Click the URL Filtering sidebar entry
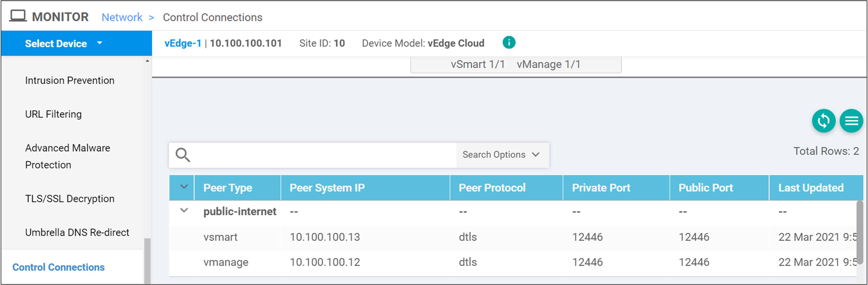868x285 pixels. click(x=53, y=114)
